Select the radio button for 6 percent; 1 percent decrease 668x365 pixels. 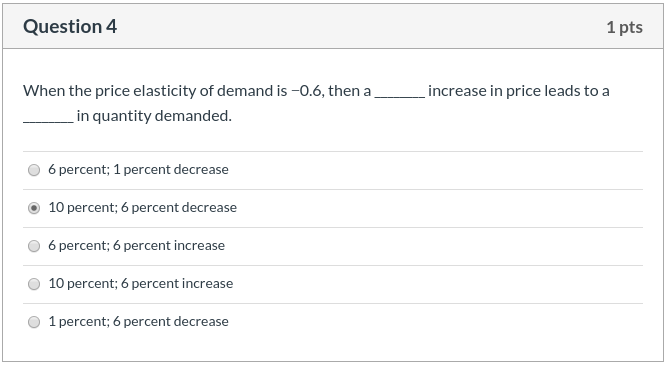point(34,170)
